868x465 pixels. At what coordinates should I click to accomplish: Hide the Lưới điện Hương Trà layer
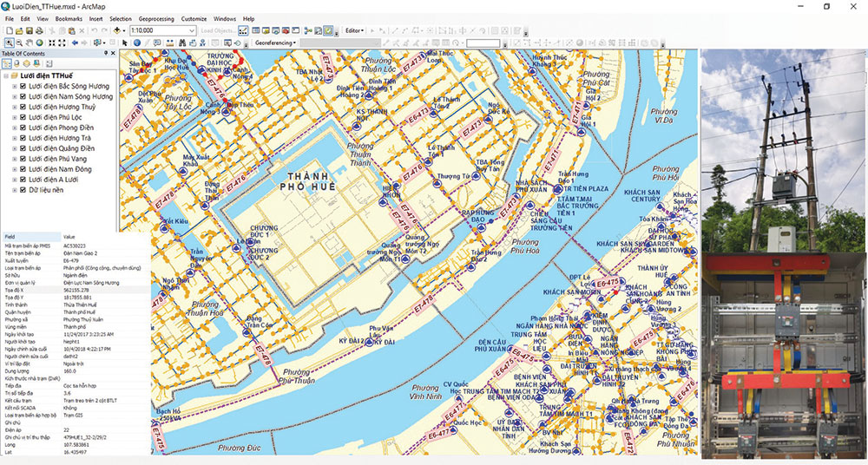(23, 138)
